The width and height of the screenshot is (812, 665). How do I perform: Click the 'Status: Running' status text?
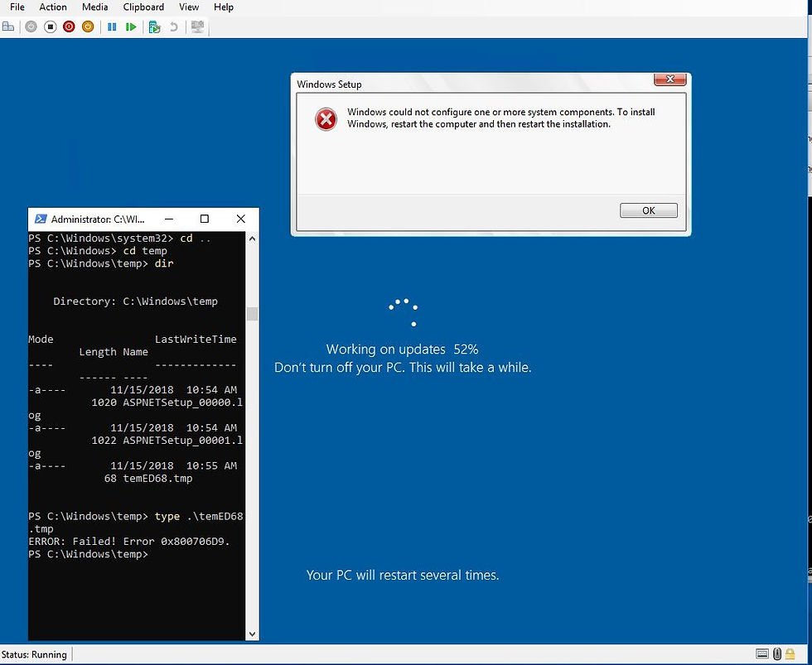coord(34,655)
